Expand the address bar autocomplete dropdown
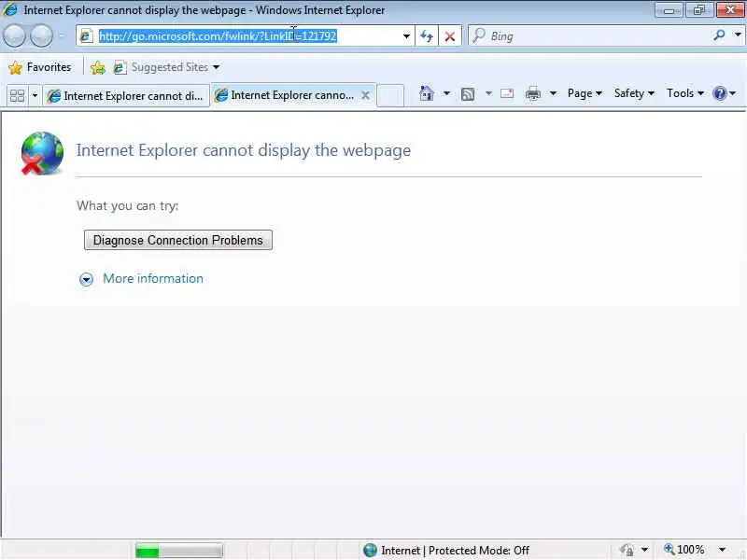The image size is (747, 560). 406,35
